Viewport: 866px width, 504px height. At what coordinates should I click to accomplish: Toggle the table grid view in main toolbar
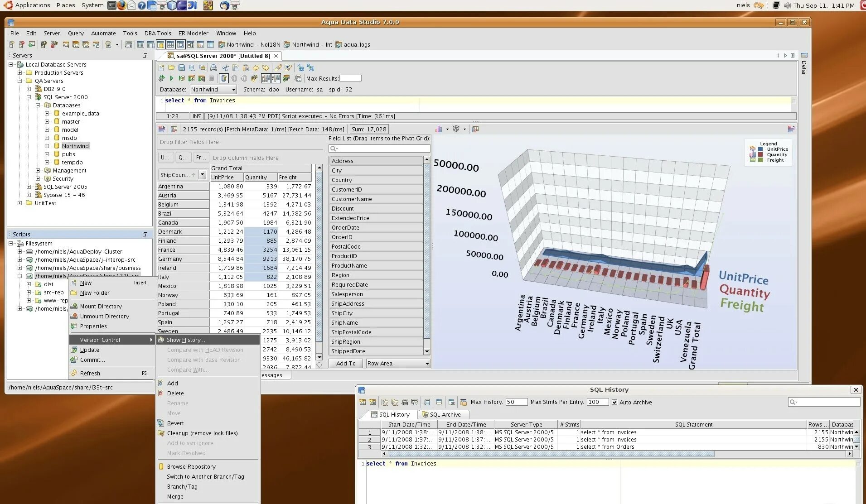tap(170, 44)
